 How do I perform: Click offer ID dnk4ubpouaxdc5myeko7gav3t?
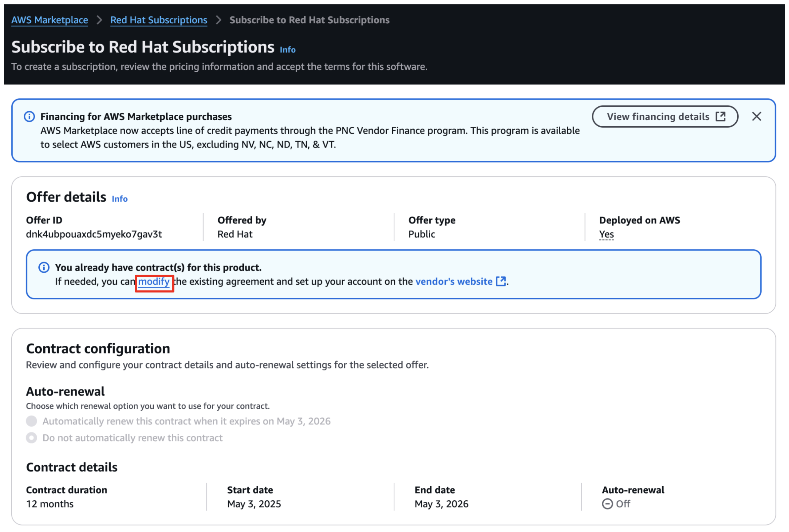point(94,234)
